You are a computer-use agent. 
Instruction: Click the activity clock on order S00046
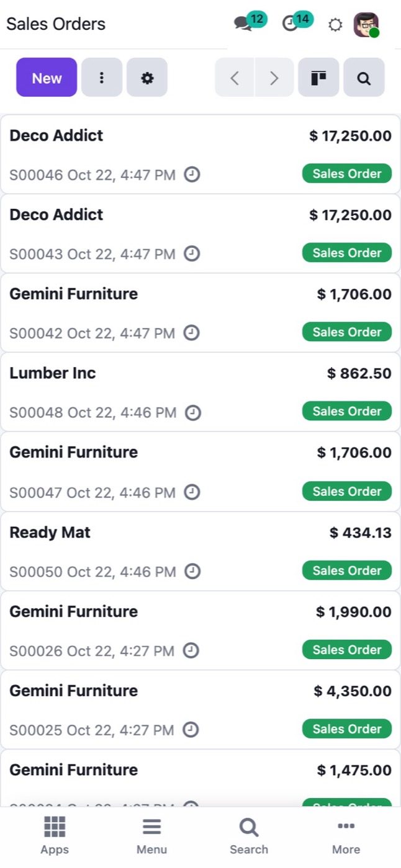pyautogui.click(x=192, y=175)
